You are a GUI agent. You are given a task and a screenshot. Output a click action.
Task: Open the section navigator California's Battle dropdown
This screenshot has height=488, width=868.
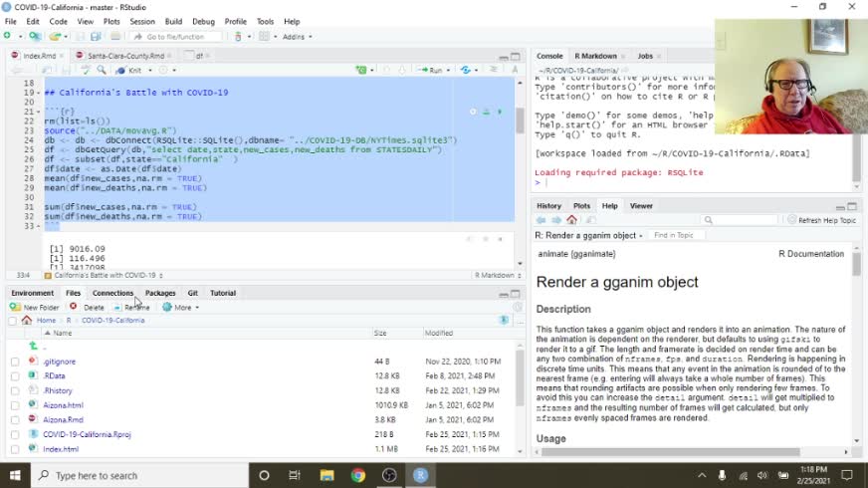(104, 275)
